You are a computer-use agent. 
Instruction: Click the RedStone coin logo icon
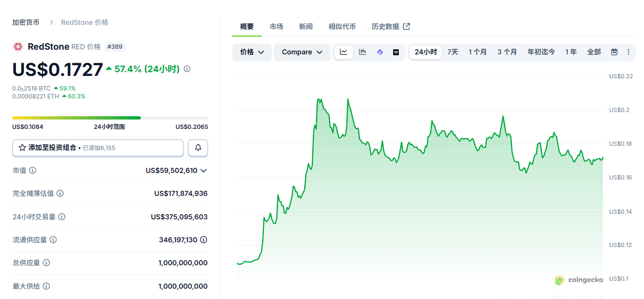[18, 46]
